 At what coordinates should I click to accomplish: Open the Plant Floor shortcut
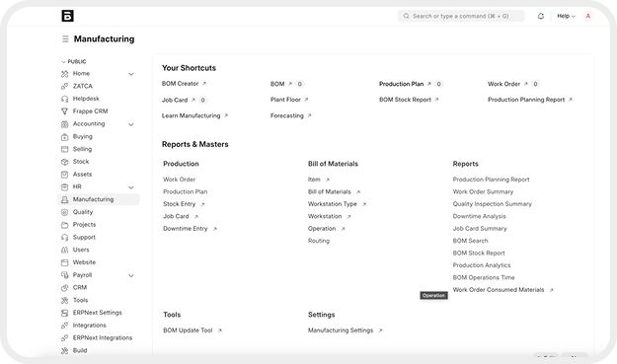(x=289, y=100)
